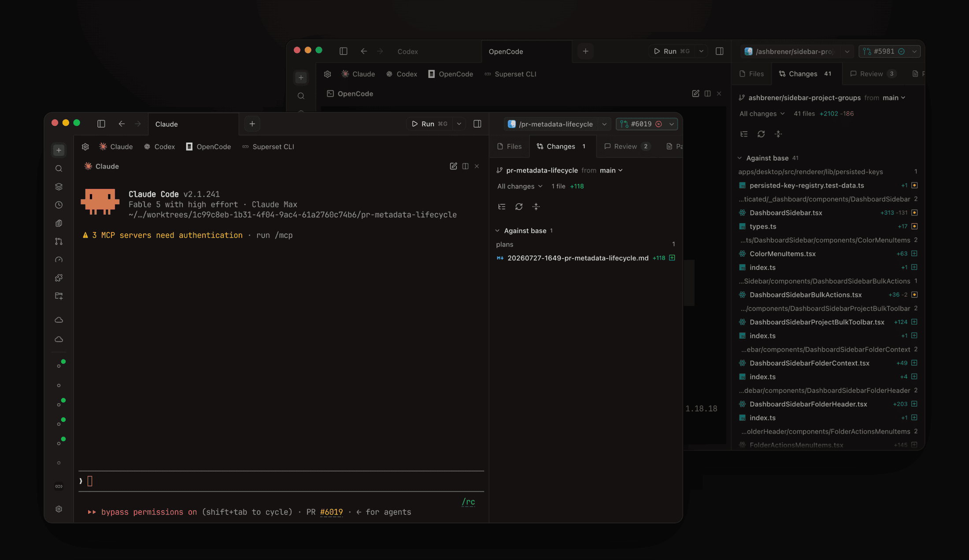Click the edit pencil icon in the Claude pane header
This screenshot has width=969, height=560.
point(453,166)
